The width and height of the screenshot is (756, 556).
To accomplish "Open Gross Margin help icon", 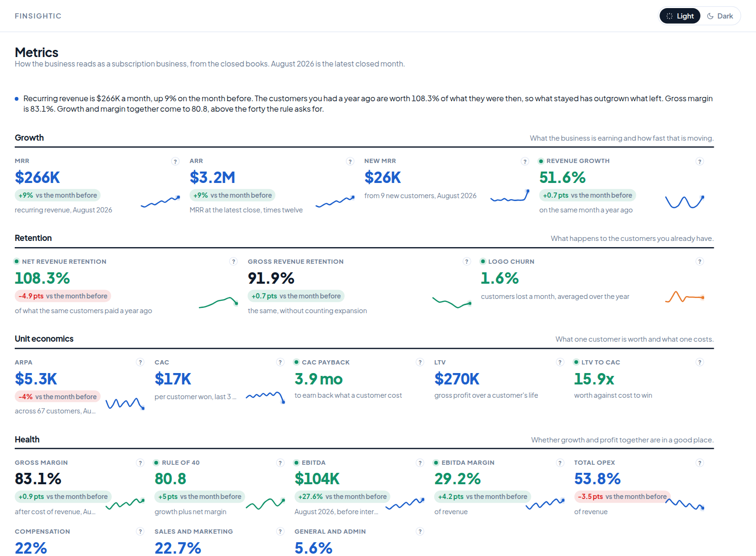I will click(x=140, y=463).
